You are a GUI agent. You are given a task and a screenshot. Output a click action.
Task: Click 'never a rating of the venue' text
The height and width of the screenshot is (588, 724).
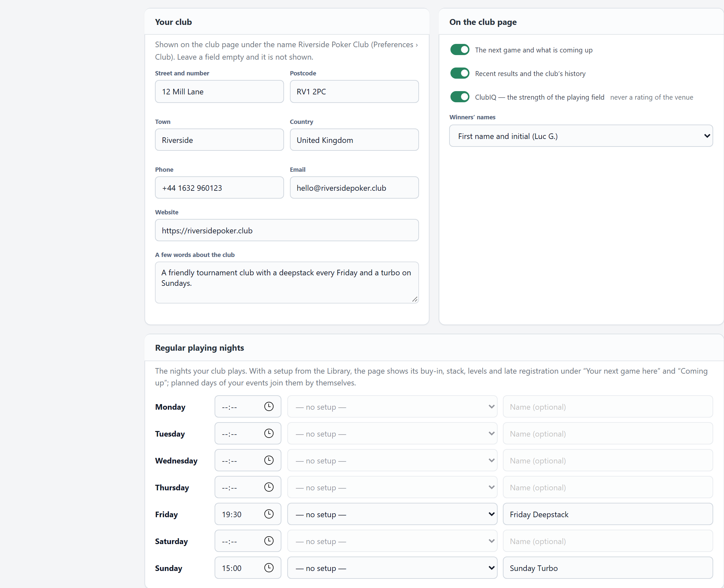coord(652,97)
